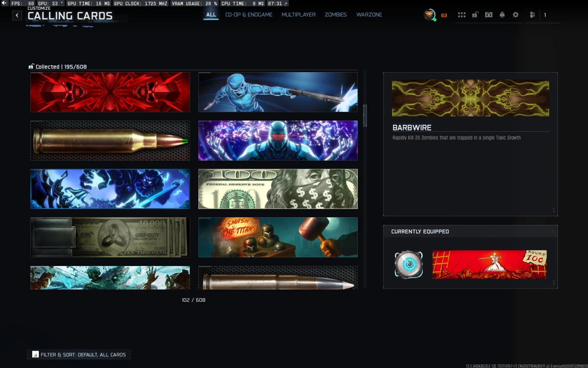Click the VRAM USAGE: 28 % readout
The width and height of the screenshot is (588, 368).
tap(194, 3)
